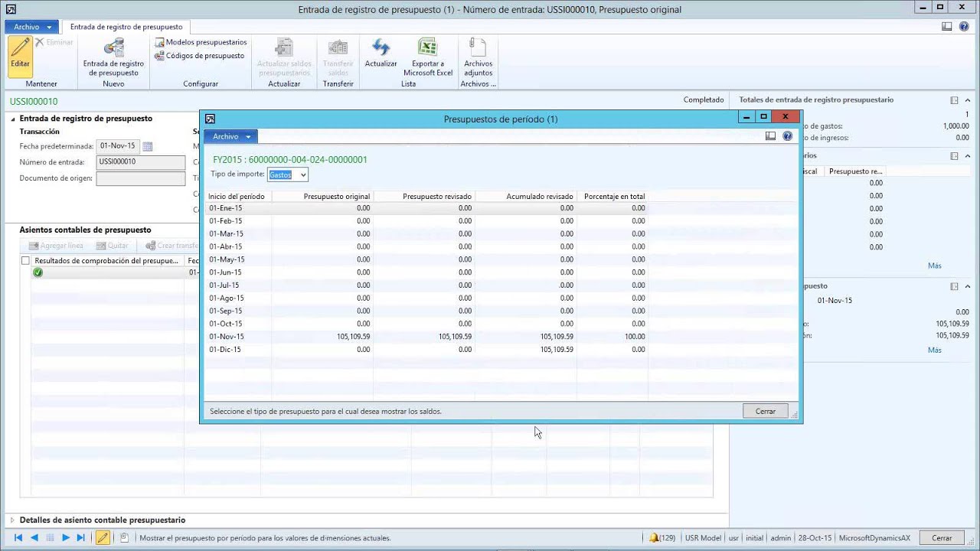Select the 01-Dic-15 period row
Screen dimensions: 980x551
[x=426, y=350]
